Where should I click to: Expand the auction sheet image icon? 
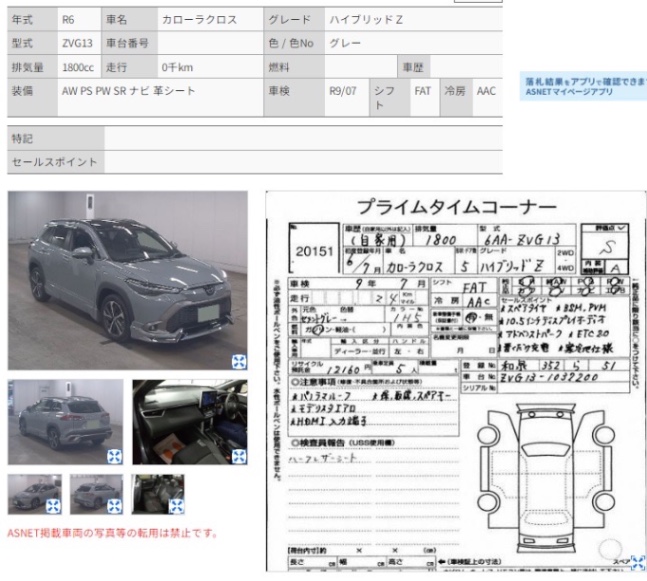(x=638, y=562)
